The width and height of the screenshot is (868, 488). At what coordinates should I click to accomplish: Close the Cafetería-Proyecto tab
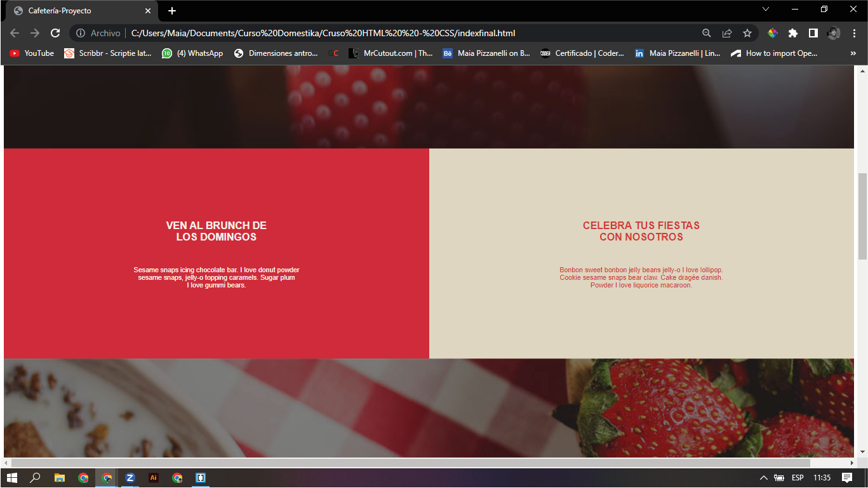tap(148, 11)
